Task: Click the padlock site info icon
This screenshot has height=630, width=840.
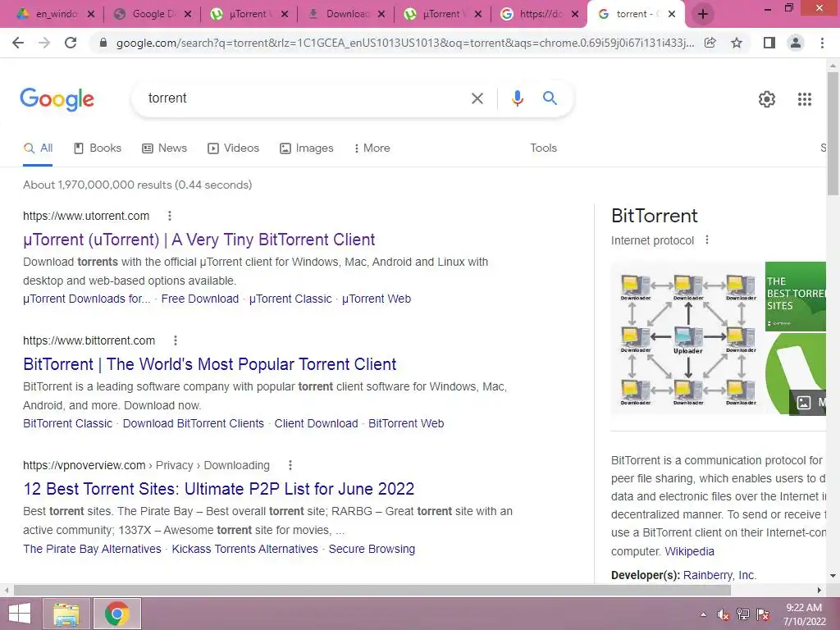Action: coord(103,43)
